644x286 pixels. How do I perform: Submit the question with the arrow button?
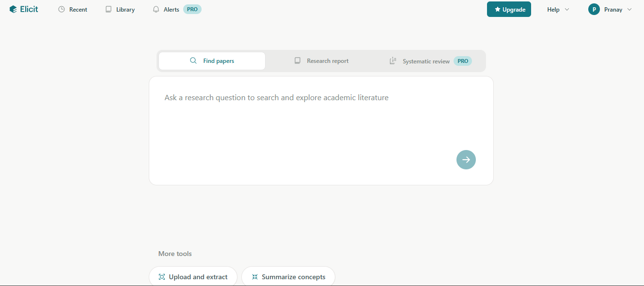(466, 160)
